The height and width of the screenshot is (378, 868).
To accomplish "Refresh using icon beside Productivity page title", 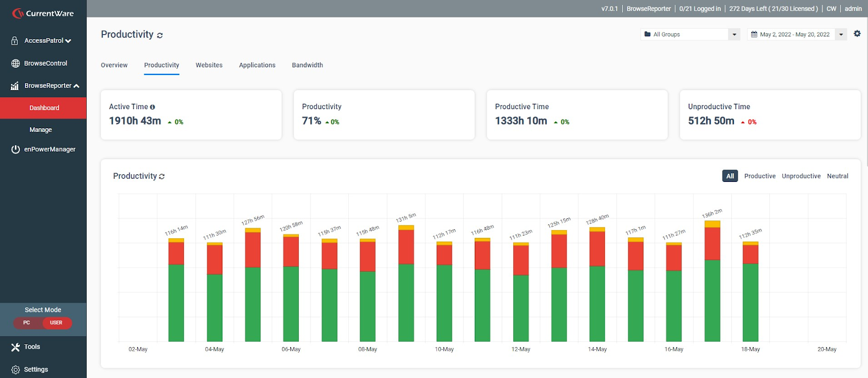I will (x=160, y=35).
